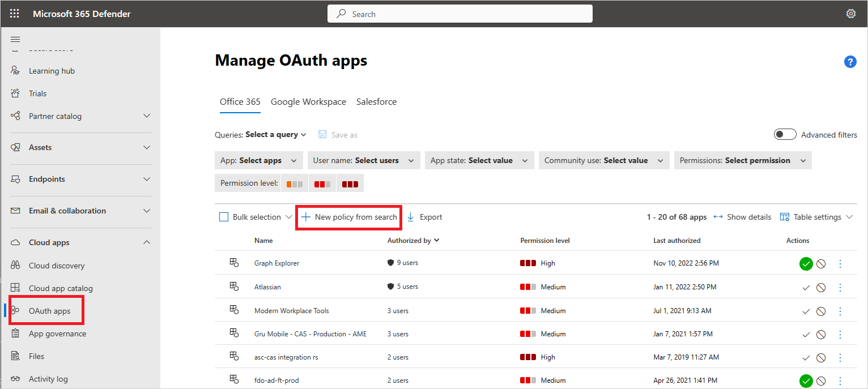Image resolution: width=868 pixels, height=389 pixels.
Task: Click the Search box in header
Action: (x=459, y=14)
